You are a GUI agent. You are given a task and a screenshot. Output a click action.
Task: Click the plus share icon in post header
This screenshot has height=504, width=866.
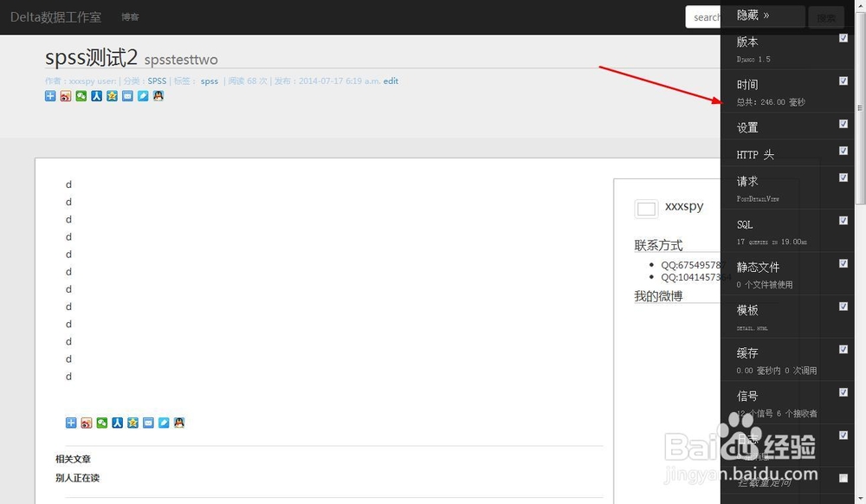tap(50, 96)
